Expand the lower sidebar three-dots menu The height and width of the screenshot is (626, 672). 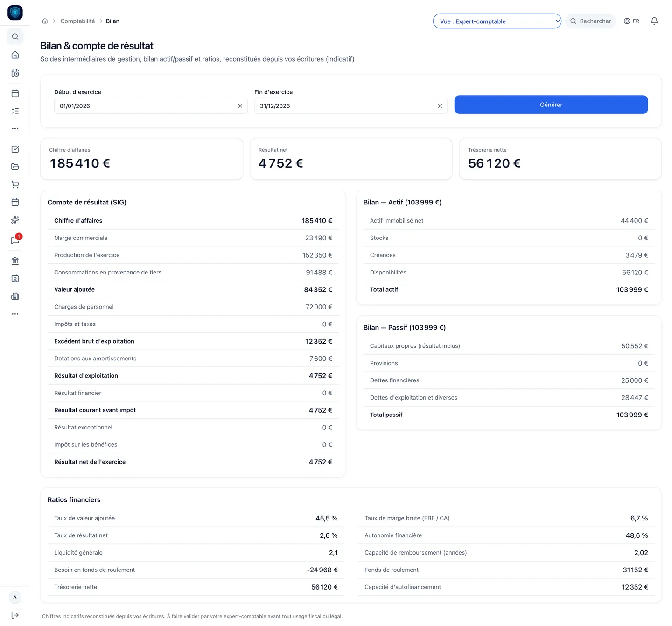(x=15, y=314)
